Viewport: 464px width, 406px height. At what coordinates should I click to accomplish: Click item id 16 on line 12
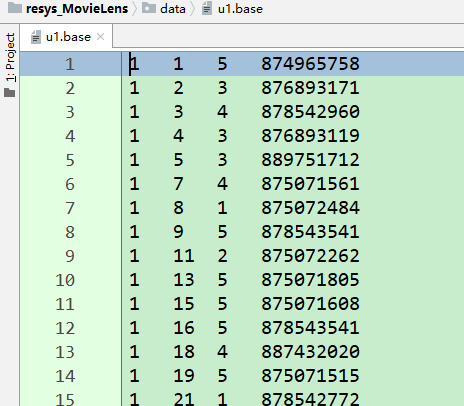tap(184, 328)
